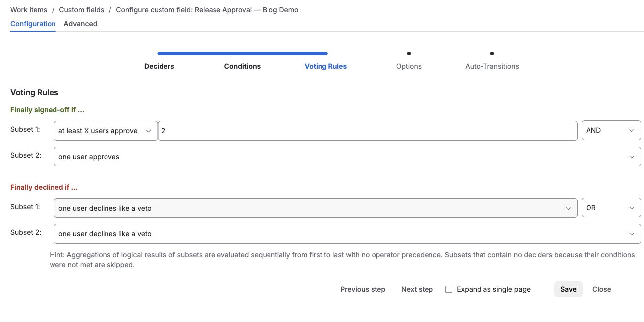Click the approval count field containing 2
Screen dimensions: 644x322
point(368,131)
